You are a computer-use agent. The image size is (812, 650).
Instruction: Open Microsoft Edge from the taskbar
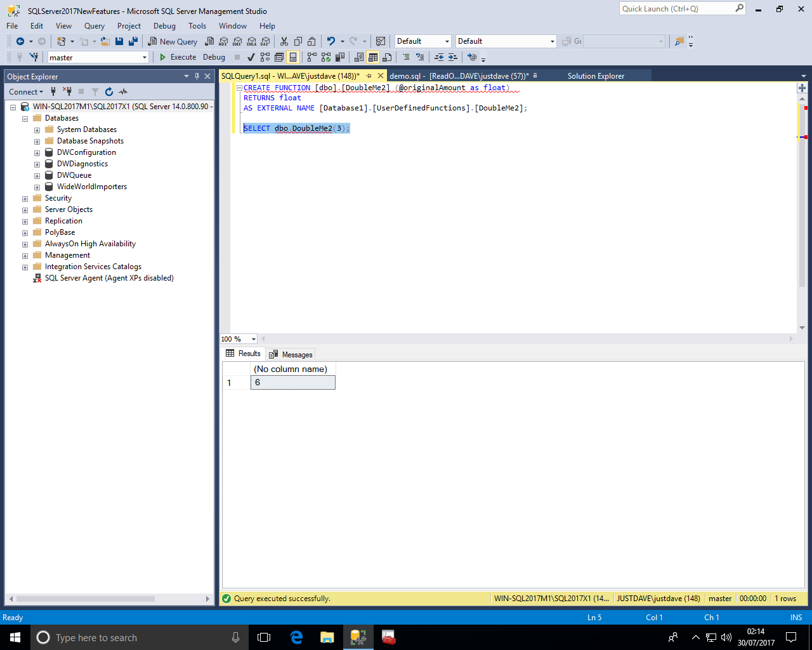point(296,637)
